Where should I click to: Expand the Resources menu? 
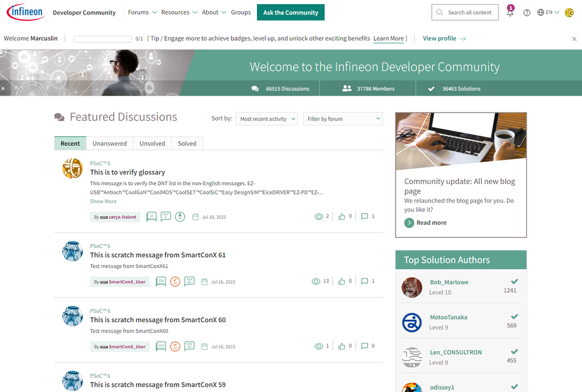pyautogui.click(x=179, y=12)
